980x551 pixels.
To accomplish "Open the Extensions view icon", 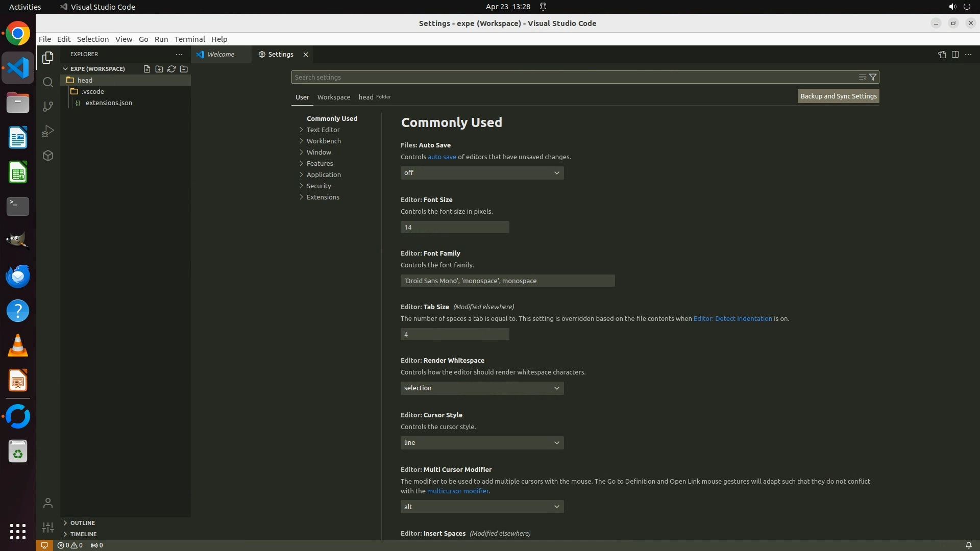I will tap(48, 156).
